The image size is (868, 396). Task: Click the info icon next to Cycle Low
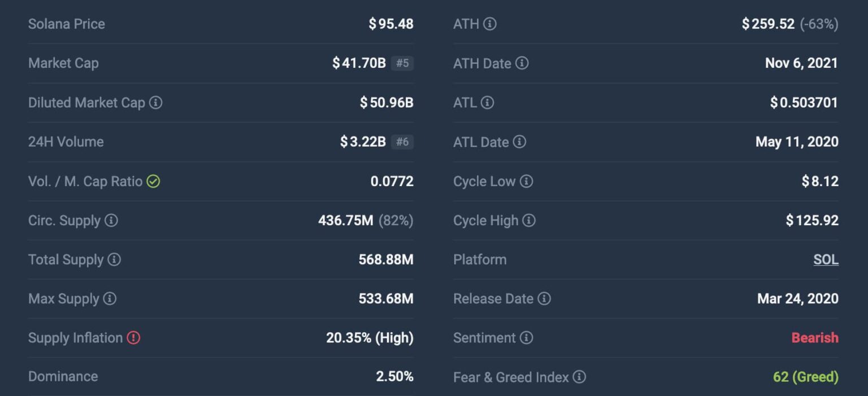click(x=526, y=182)
